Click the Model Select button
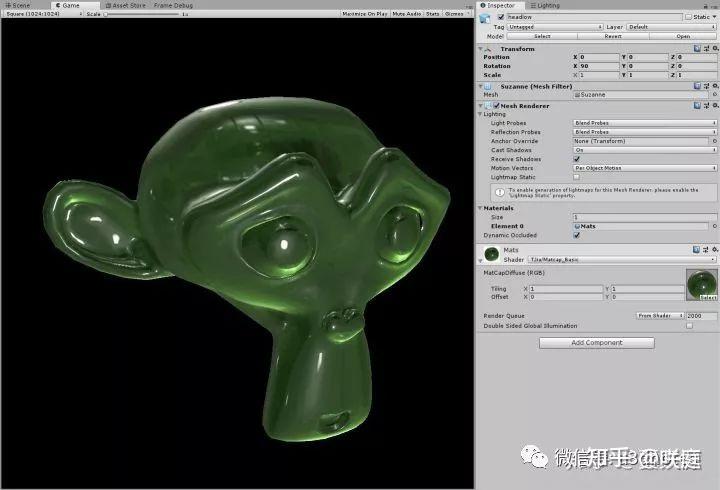Screen dimensions: 720x490 (542, 36)
